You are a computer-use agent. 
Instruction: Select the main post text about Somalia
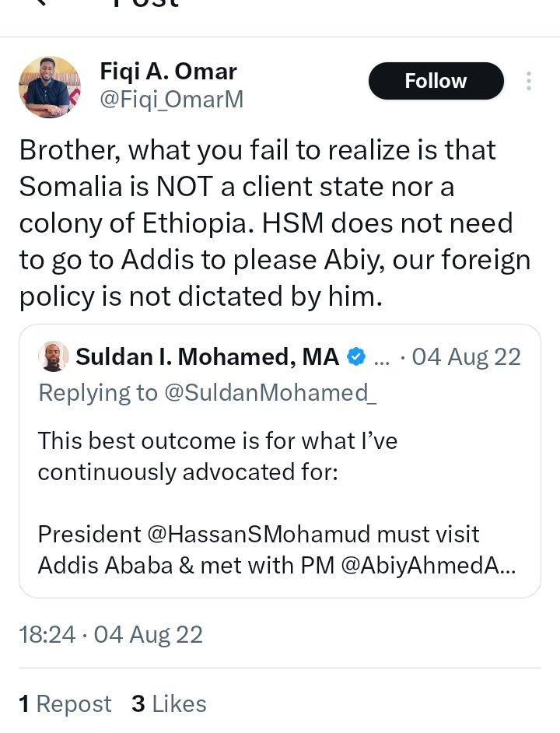click(275, 223)
